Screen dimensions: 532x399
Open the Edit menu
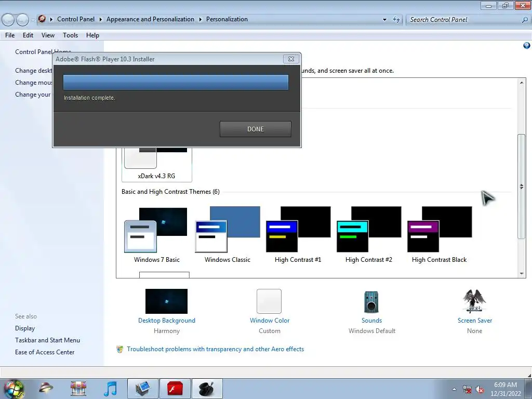click(28, 35)
